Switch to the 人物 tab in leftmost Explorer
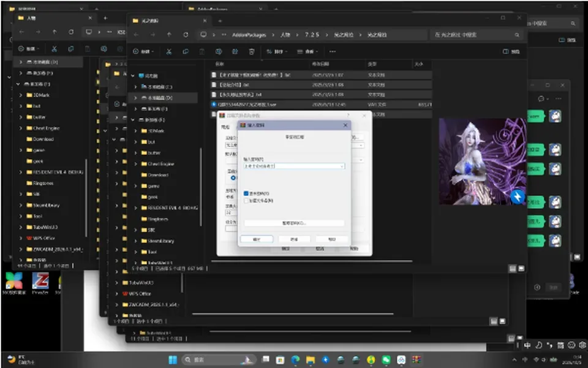Viewport: 588px width, 368px height. pyautogui.click(x=55, y=18)
